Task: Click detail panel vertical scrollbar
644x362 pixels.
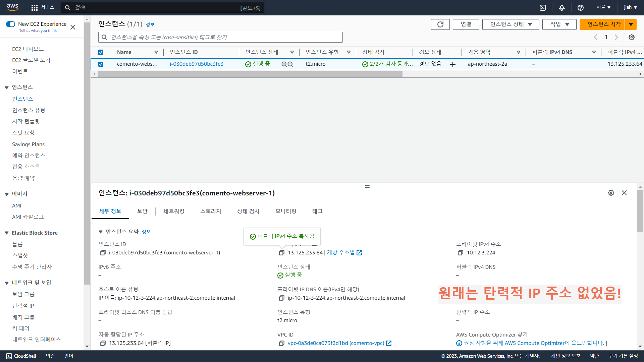Action: coord(640,211)
